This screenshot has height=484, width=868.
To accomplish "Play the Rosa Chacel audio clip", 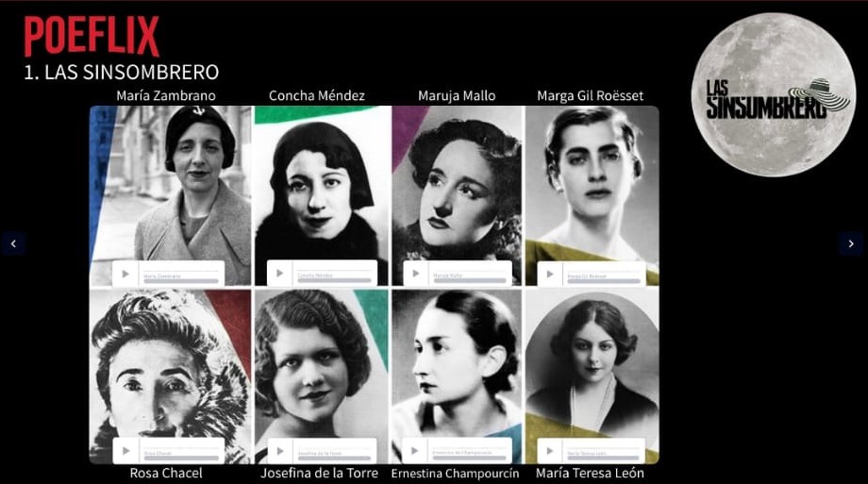I will pyautogui.click(x=125, y=451).
